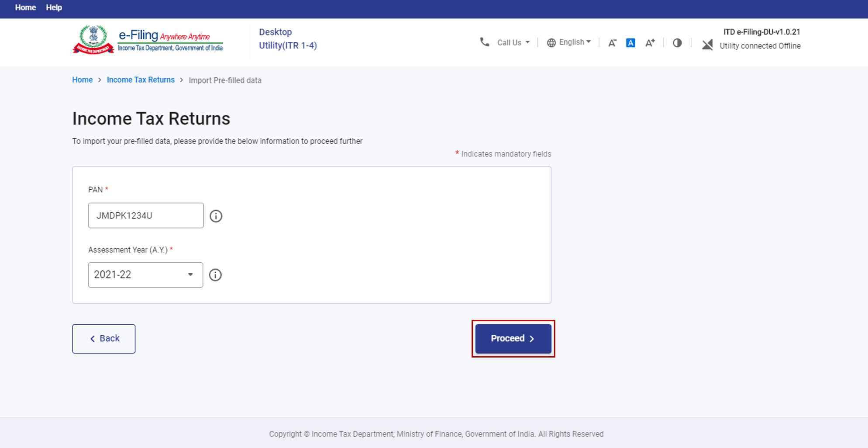Navigate to Income Tax Returns breadcrumb link
Viewport: 868px width, 448px height.
coord(141,80)
